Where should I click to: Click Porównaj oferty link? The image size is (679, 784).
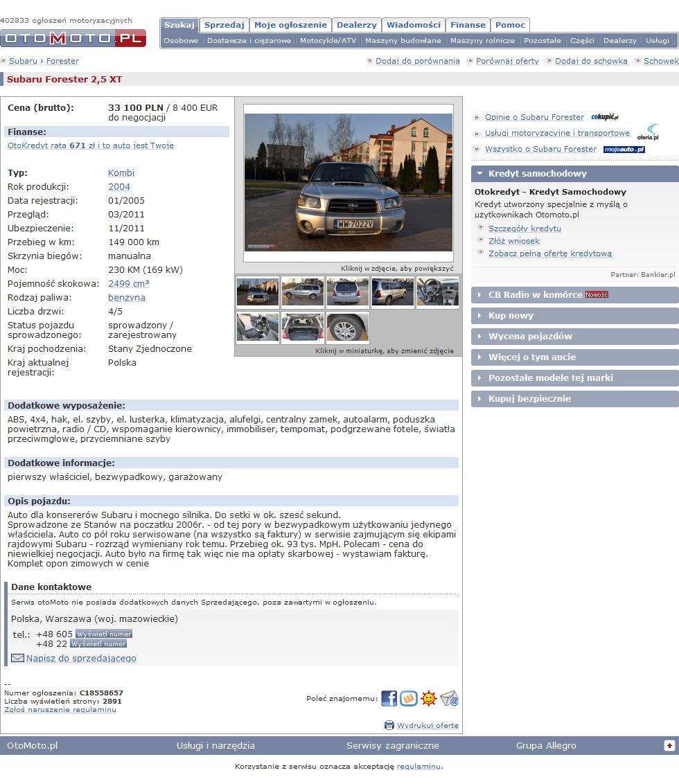tap(507, 61)
